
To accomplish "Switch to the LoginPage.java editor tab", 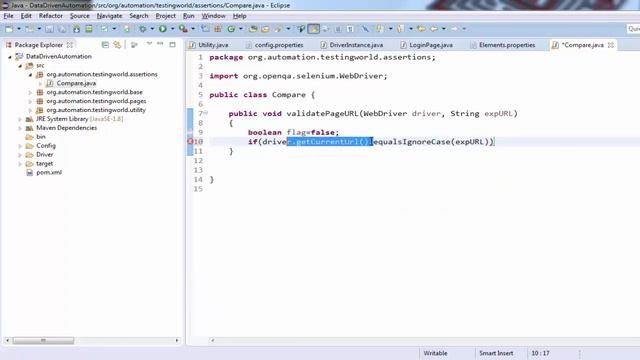I will coord(427,45).
